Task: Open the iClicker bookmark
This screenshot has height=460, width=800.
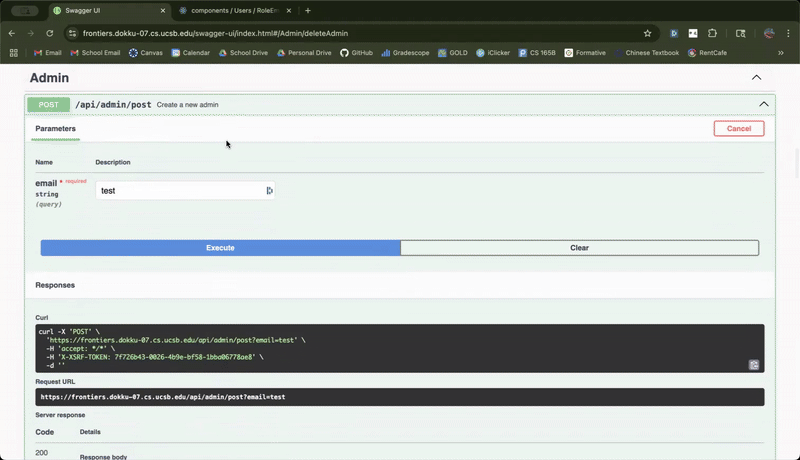Action: click(493, 53)
